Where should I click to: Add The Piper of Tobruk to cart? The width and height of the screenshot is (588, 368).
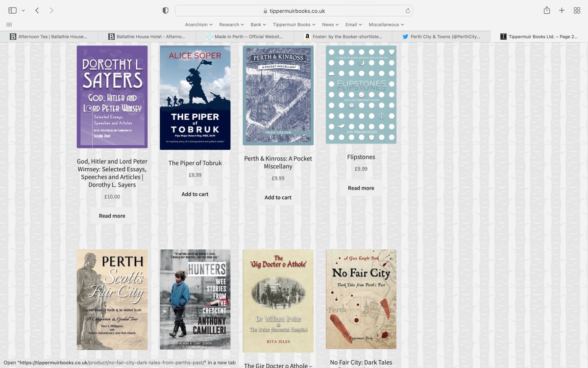(195, 194)
